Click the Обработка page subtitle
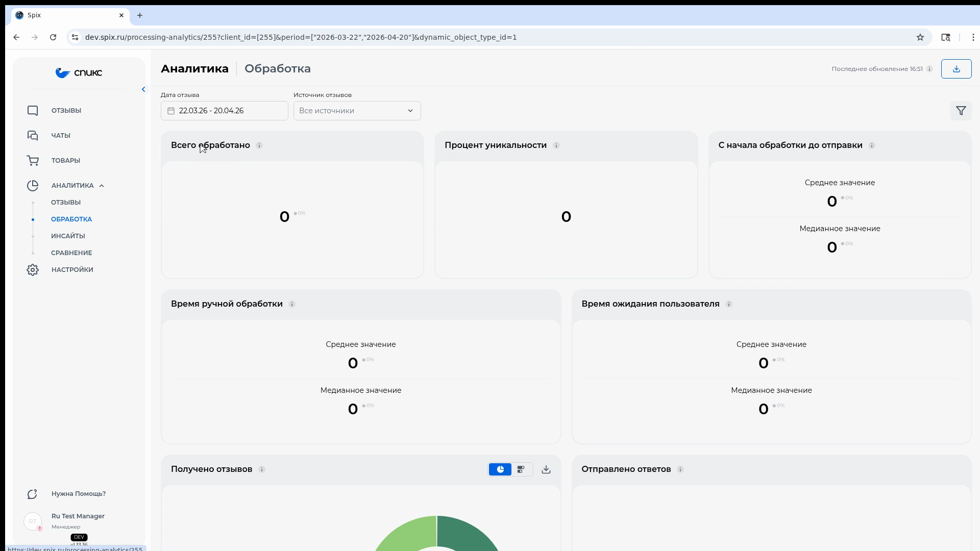 [x=278, y=69]
